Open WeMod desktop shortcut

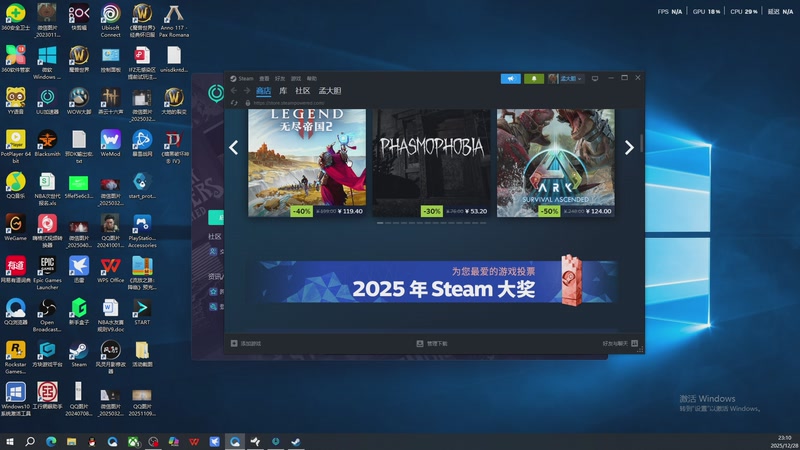pyautogui.click(x=110, y=143)
